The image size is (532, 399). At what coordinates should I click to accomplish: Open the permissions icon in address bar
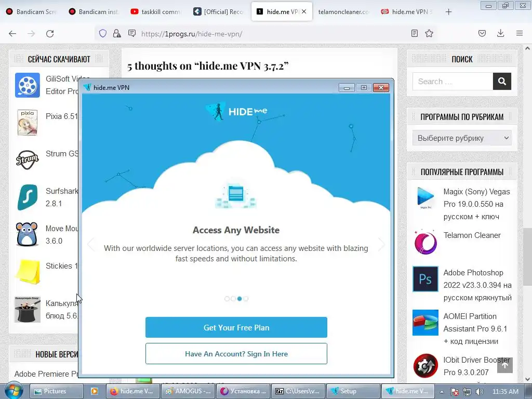[x=132, y=33]
